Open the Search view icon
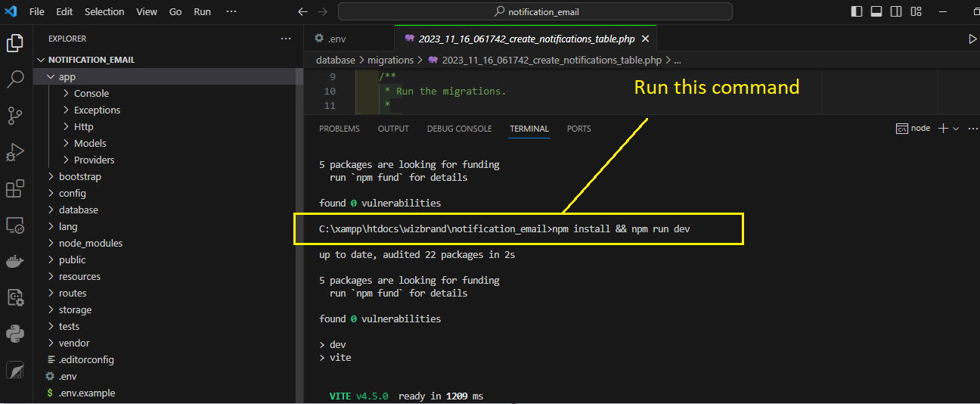Screen dimensions: 980x404 [15, 79]
